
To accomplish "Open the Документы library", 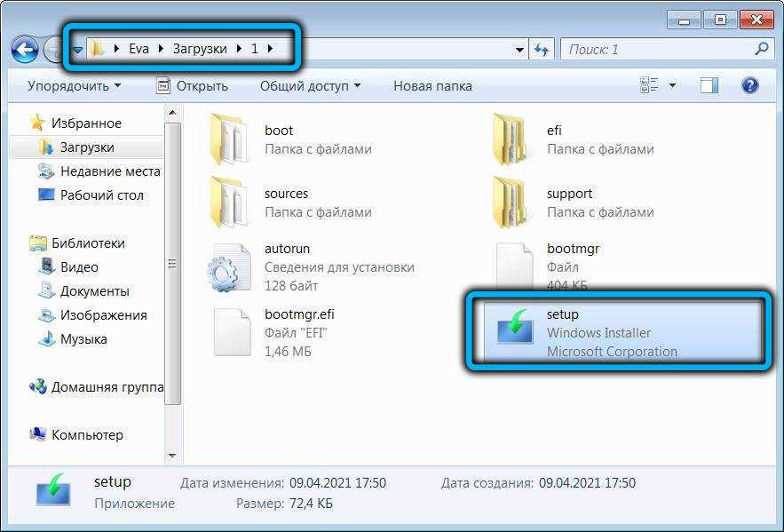I will (x=94, y=291).
